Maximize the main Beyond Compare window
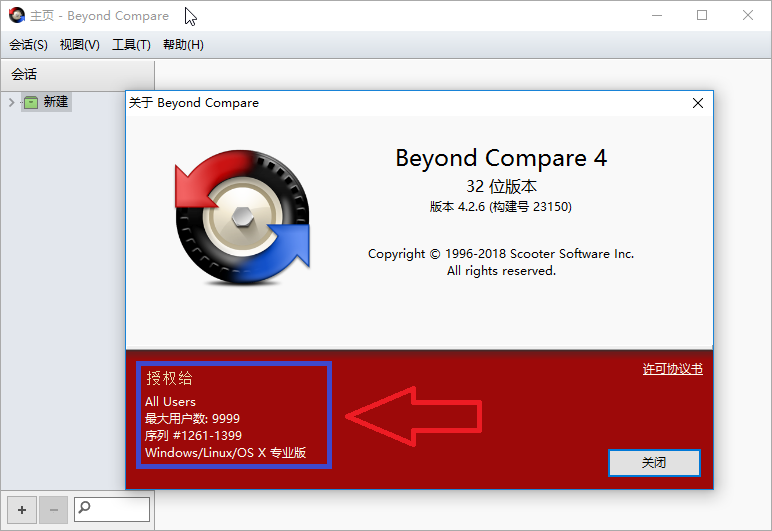772x531 pixels. click(x=702, y=16)
